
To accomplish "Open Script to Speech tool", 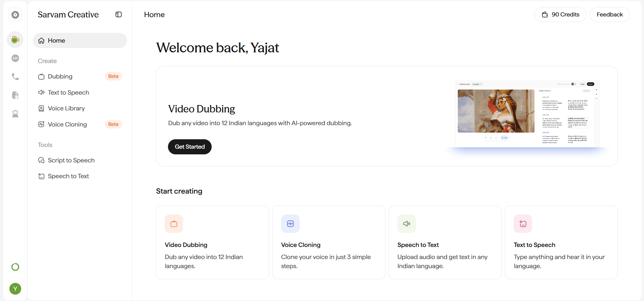I will (80, 160).
